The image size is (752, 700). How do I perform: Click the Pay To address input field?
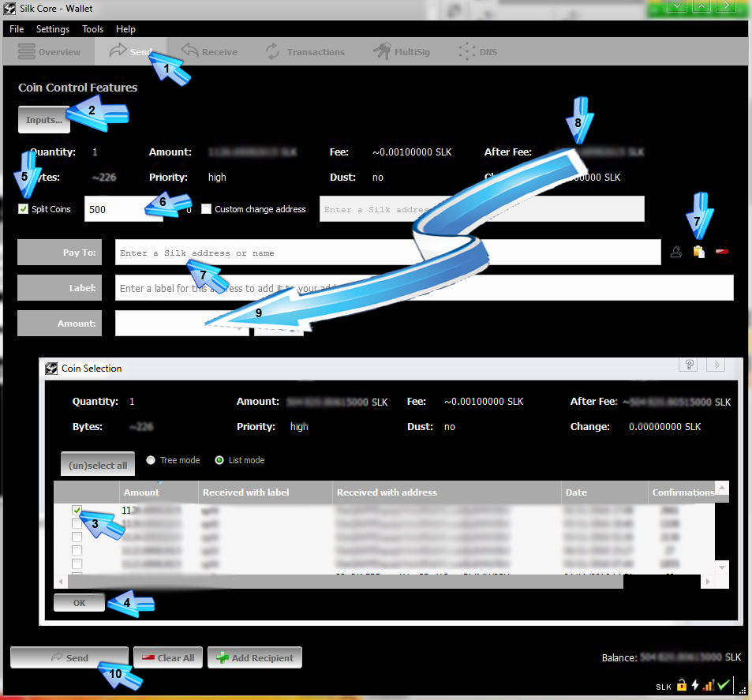coord(387,252)
